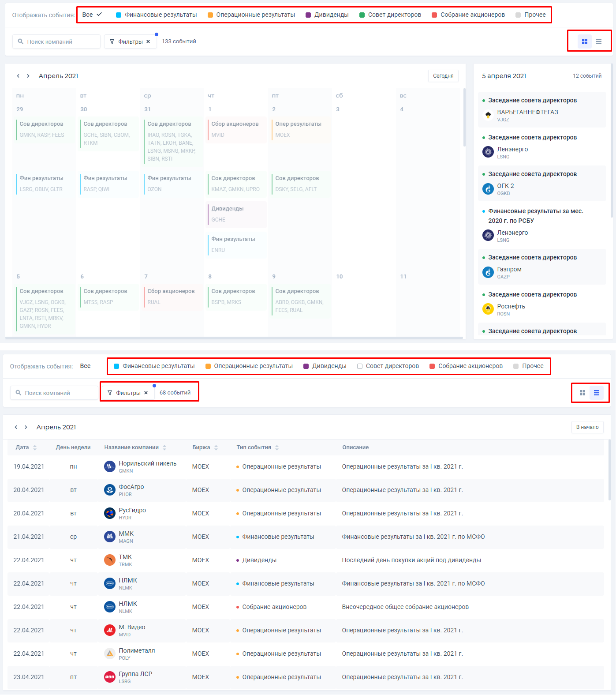This screenshot has width=616, height=695.
Task: Click Последний день покупки акций под дивиденды
Action: click(x=411, y=560)
